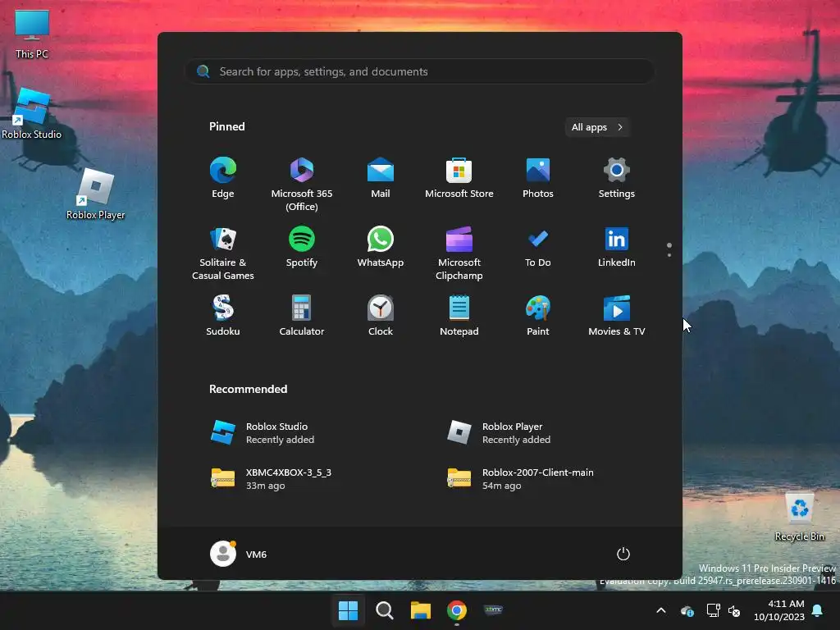This screenshot has width=840, height=630.
Task: Open LinkedIn pinned app
Action: (x=617, y=248)
